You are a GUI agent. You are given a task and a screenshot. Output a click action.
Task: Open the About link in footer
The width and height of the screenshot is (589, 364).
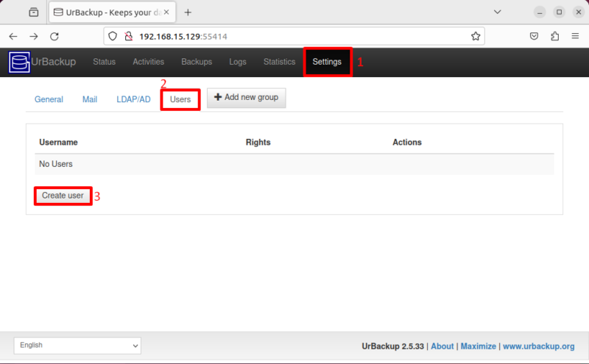[442, 346]
